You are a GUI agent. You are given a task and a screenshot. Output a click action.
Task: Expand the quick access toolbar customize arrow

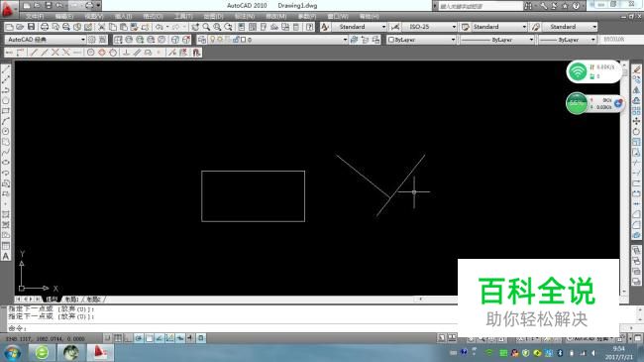pyautogui.click(x=98, y=6)
